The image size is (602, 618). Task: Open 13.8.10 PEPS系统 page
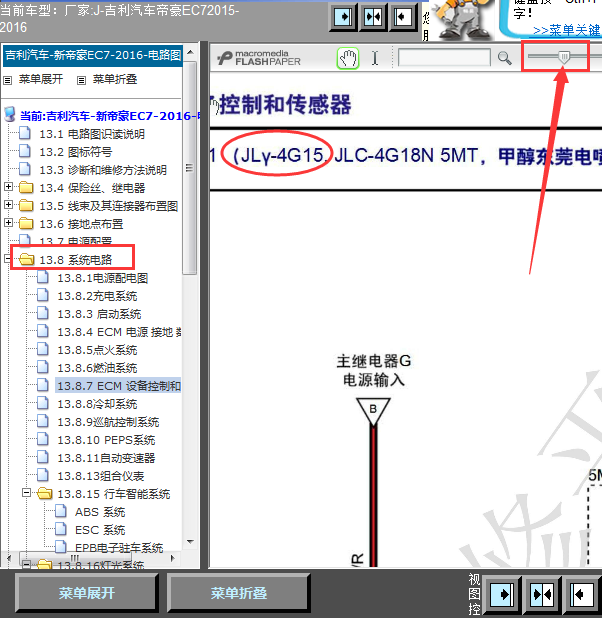tap(106, 440)
